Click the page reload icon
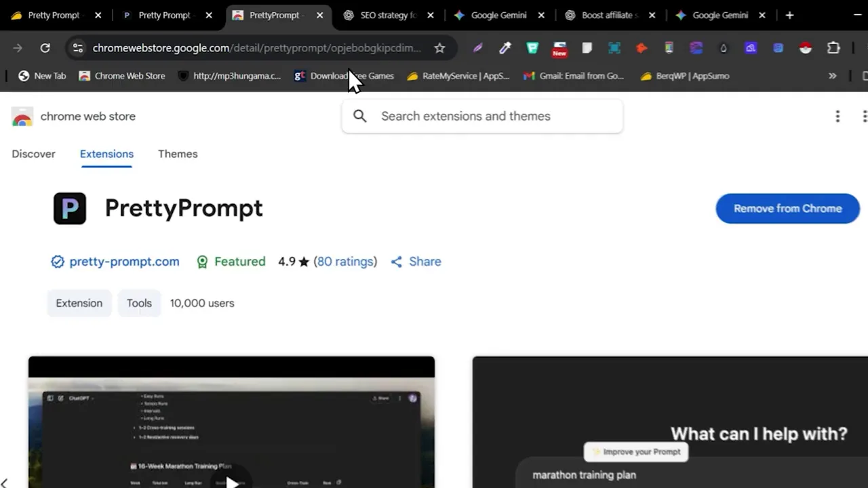The image size is (868, 488). point(45,47)
